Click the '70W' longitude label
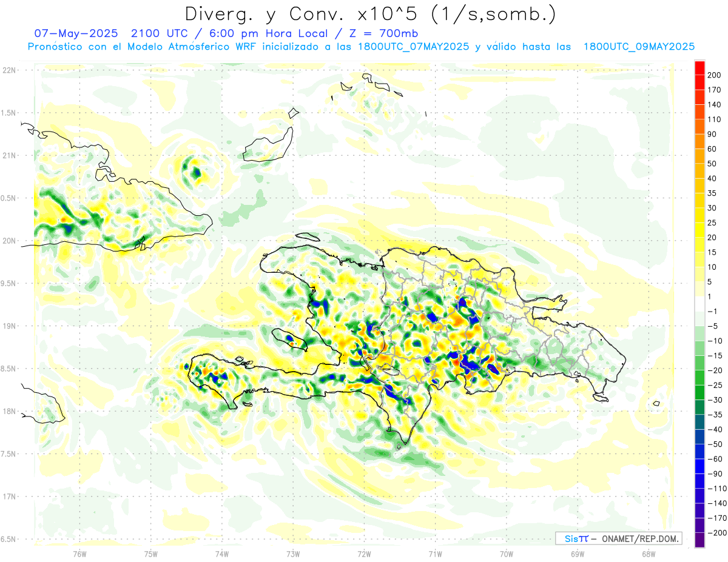The width and height of the screenshot is (728, 562). (x=506, y=553)
